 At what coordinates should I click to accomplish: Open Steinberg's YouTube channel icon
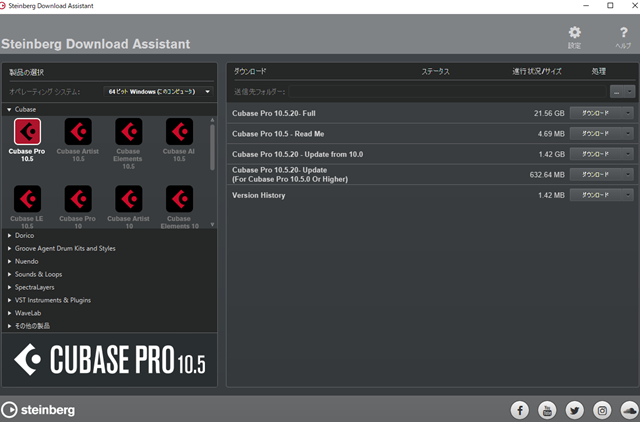[547, 409]
